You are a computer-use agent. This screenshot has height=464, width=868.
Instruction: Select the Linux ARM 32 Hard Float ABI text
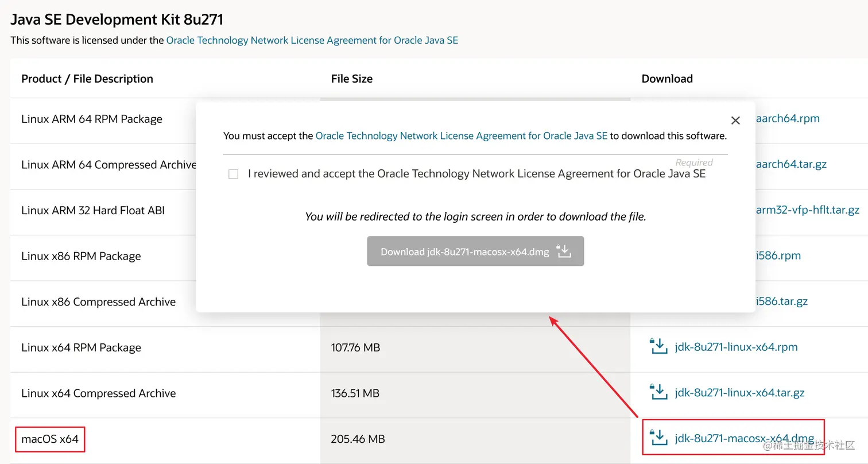pyautogui.click(x=93, y=210)
